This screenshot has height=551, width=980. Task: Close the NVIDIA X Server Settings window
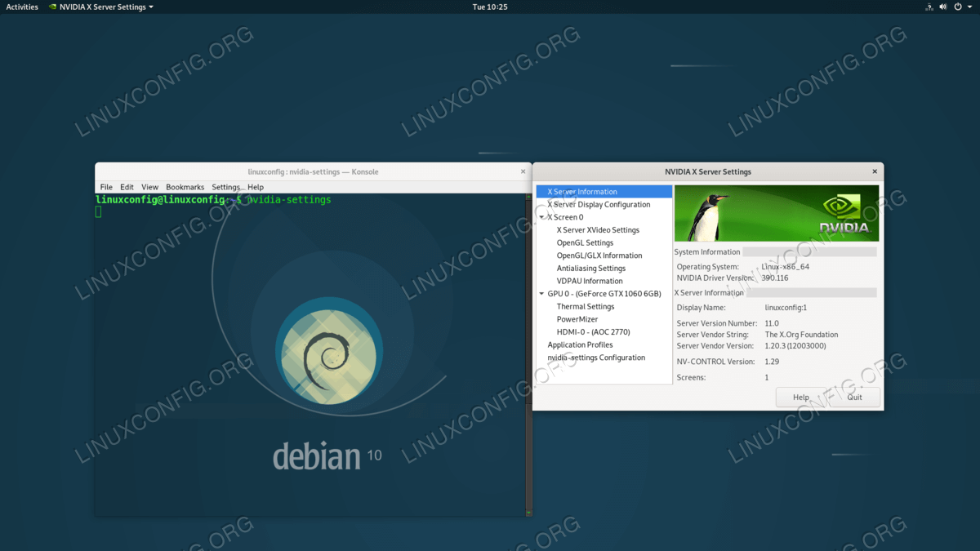[875, 171]
